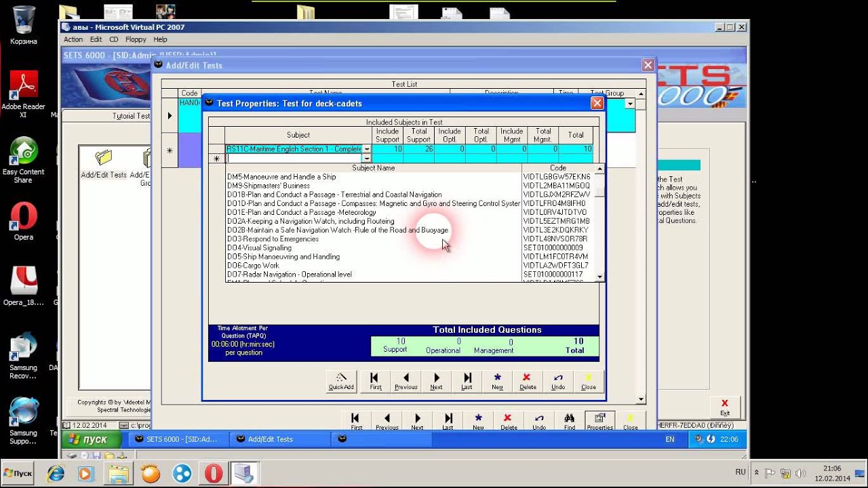
Task: Click New in Add/Edit Tests toolbar
Action: click(478, 422)
